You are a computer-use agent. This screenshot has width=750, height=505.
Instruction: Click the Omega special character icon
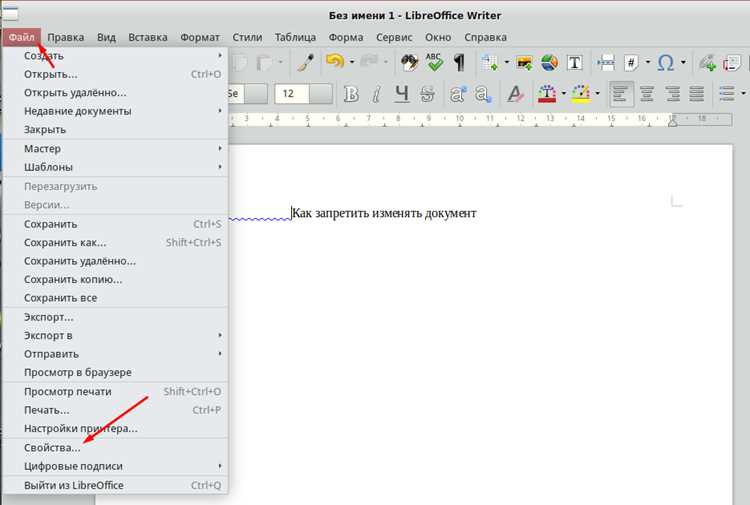click(665, 63)
